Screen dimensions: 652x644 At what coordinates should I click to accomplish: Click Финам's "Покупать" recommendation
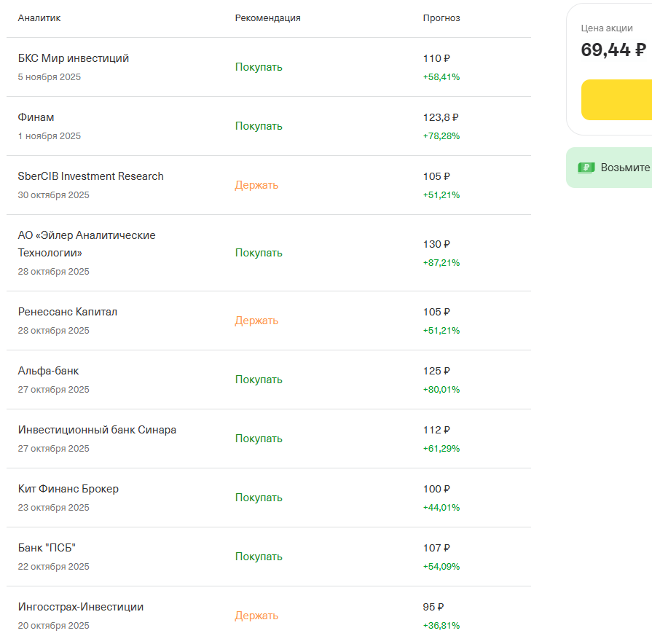pos(259,126)
